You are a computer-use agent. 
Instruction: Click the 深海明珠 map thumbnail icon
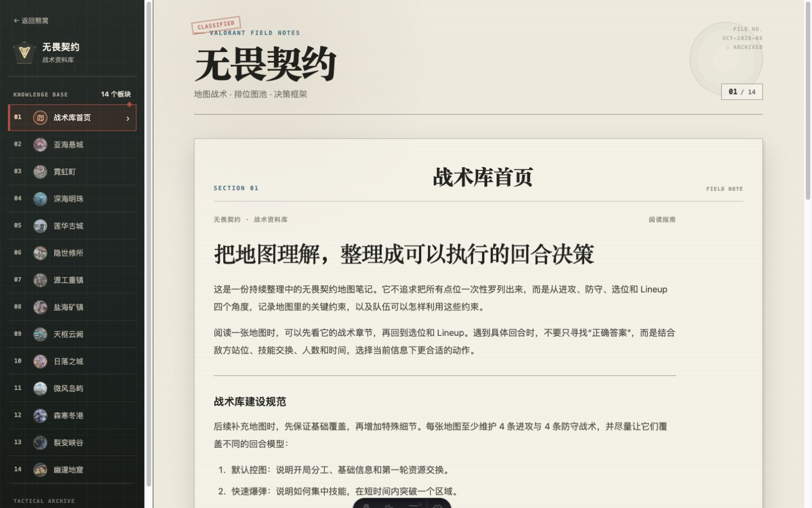[40, 199]
